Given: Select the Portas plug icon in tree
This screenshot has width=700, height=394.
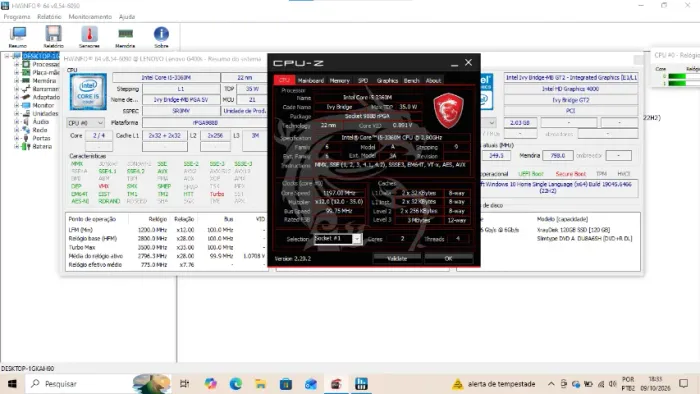Looking at the screenshot, I should point(26,138).
